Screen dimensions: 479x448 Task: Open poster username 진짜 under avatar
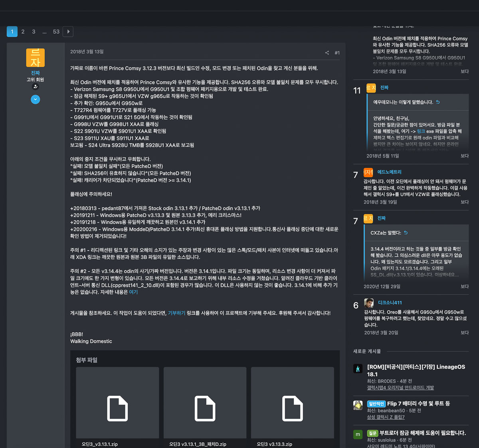(x=36, y=73)
